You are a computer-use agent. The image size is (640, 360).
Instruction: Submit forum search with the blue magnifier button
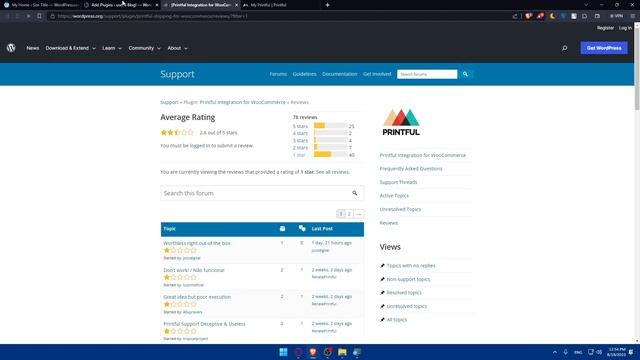coord(465,74)
